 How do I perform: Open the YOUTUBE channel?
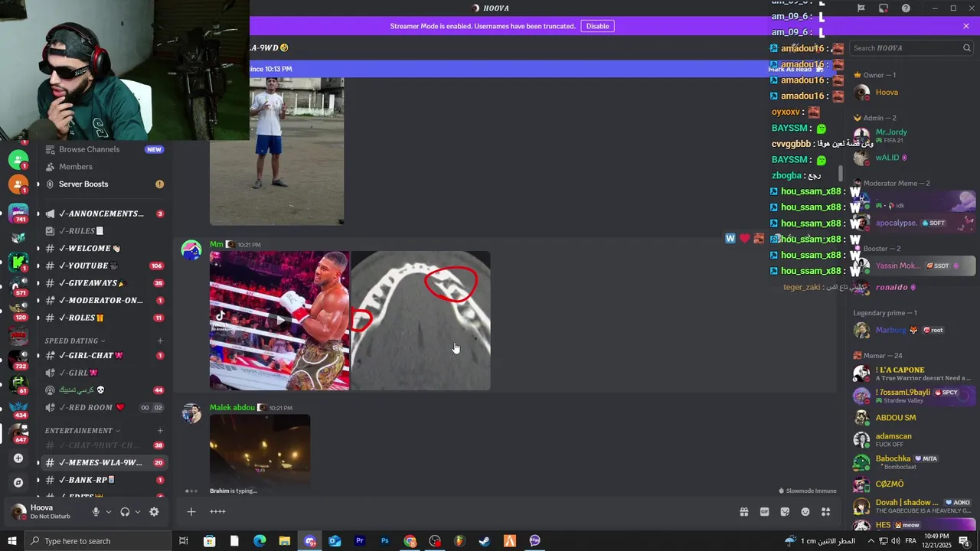(x=104, y=266)
